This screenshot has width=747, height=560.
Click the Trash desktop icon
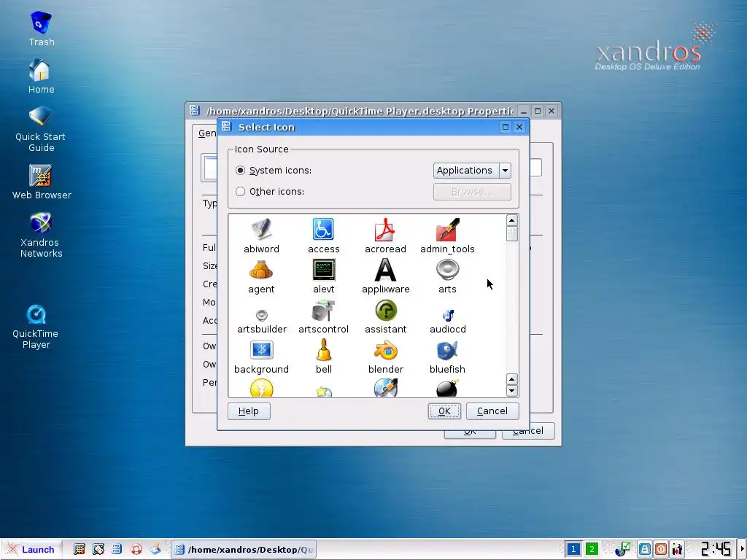click(42, 28)
